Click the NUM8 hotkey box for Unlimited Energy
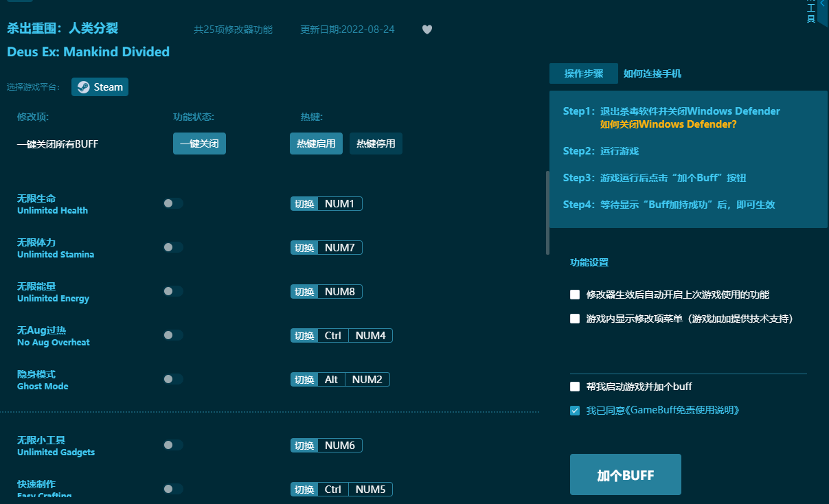This screenshot has height=504, width=829. pos(339,291)
